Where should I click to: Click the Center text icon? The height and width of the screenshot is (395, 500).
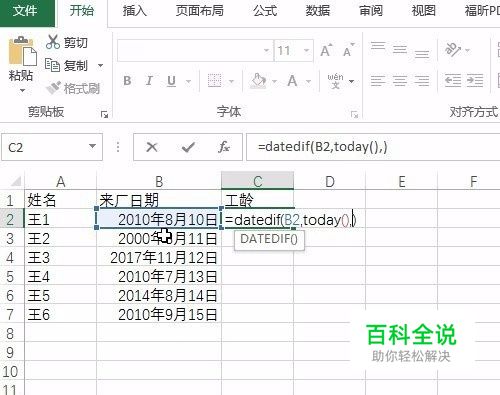click(x=400, y=81)
